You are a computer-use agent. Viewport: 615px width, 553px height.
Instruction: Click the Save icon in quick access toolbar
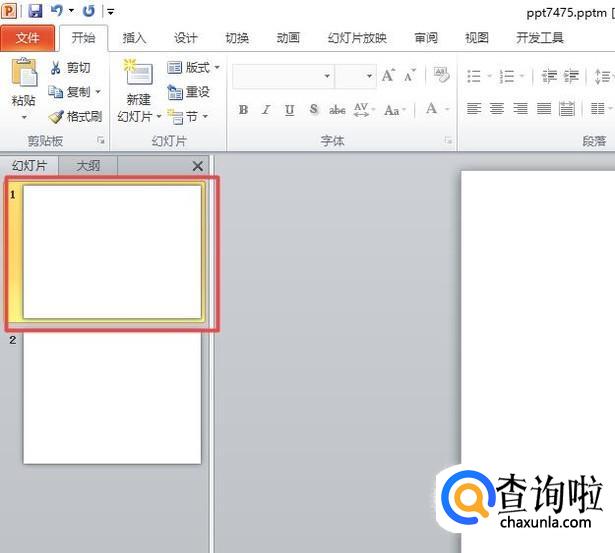tap(36, 11)
